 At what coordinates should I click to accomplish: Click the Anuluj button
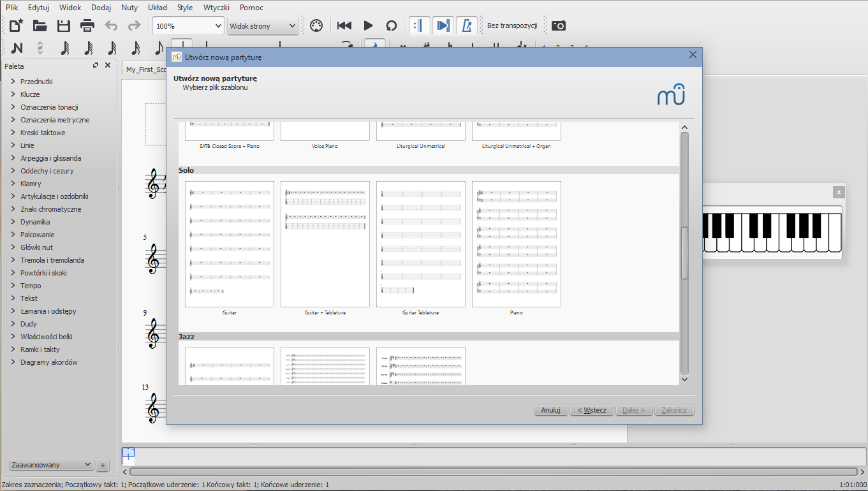(550, 410)
